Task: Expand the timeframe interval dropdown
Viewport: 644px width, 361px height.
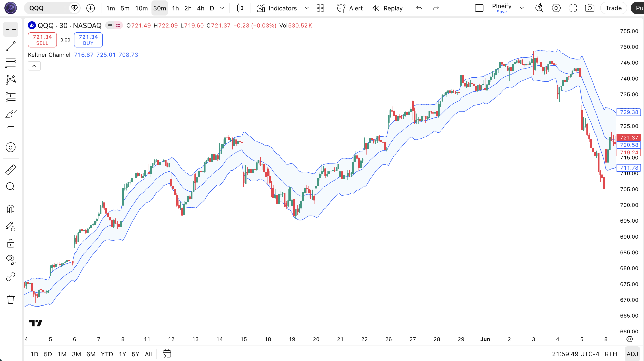Action: coord(222,8)
